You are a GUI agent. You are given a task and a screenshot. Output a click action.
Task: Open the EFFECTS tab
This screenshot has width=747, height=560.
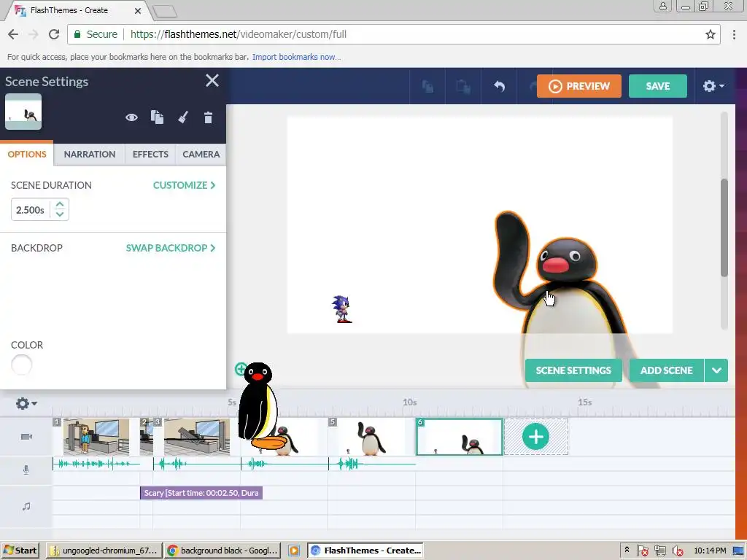point(150,155)
